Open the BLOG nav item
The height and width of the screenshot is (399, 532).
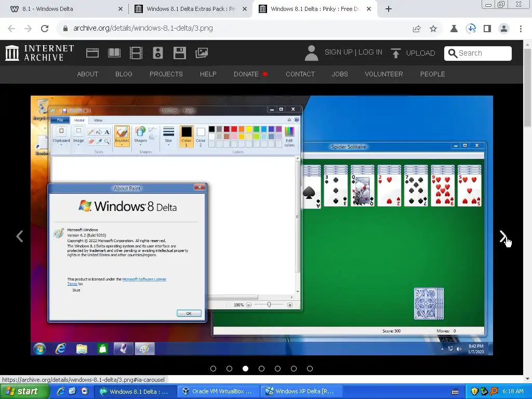pyautogui.click(x=124, y=74)
